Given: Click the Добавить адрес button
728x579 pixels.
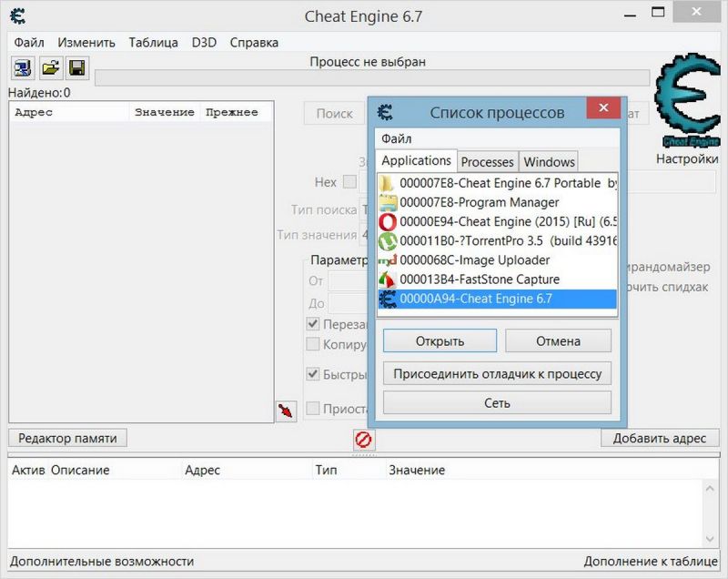Looking at the screenshot, I should pos(660,438).
